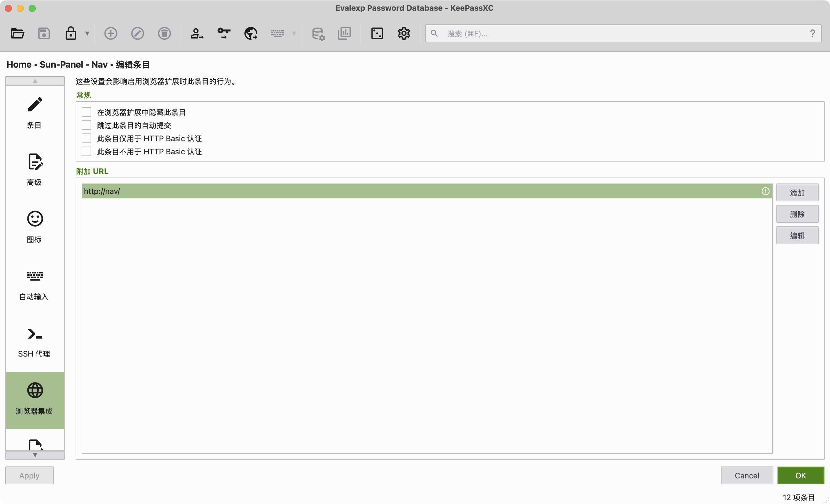Click database reports icon
The height and width of the screenshot is (504, 830).
pyautogui.click(x=344, y=33)
